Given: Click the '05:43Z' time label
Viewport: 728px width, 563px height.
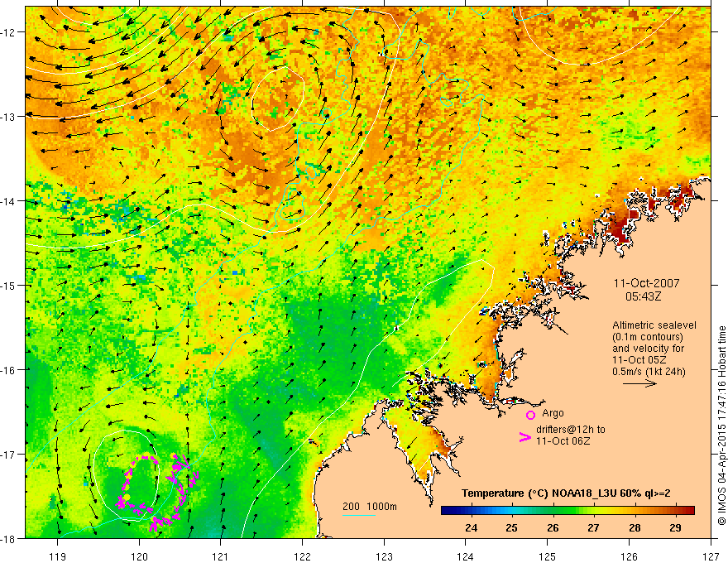Looking at the screenshot, I should [643, 296].
